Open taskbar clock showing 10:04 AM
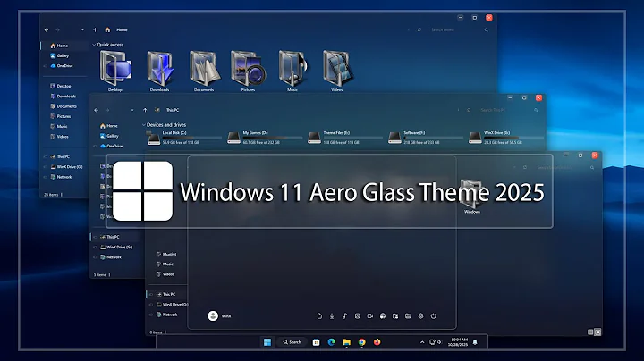 click(459, 342)
